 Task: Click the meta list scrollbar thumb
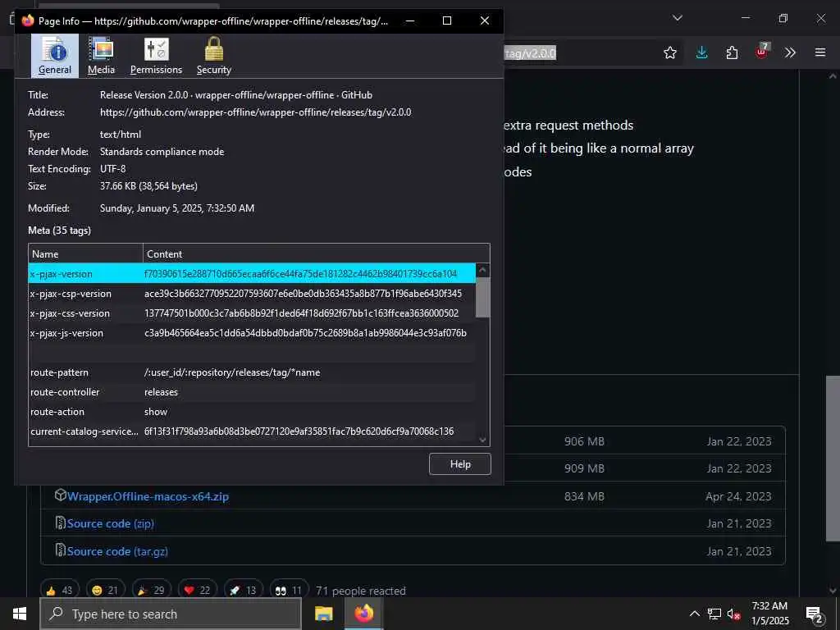[x=482, y=297]
